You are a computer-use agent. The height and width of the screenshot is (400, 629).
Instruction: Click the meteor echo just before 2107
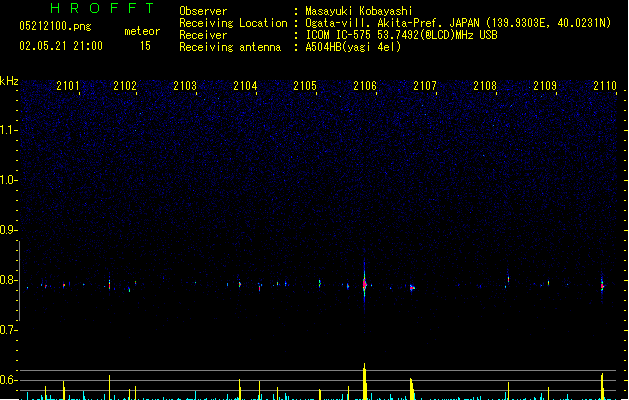click(412, 287)
